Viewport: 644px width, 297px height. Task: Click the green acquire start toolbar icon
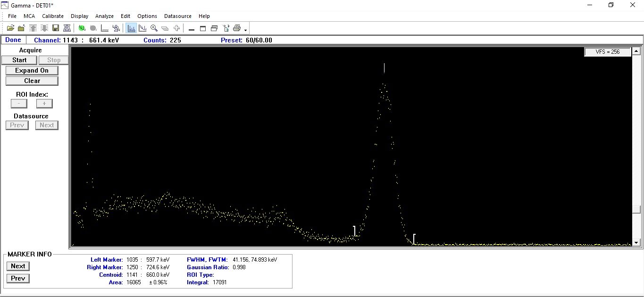click(x=82, y=28)
